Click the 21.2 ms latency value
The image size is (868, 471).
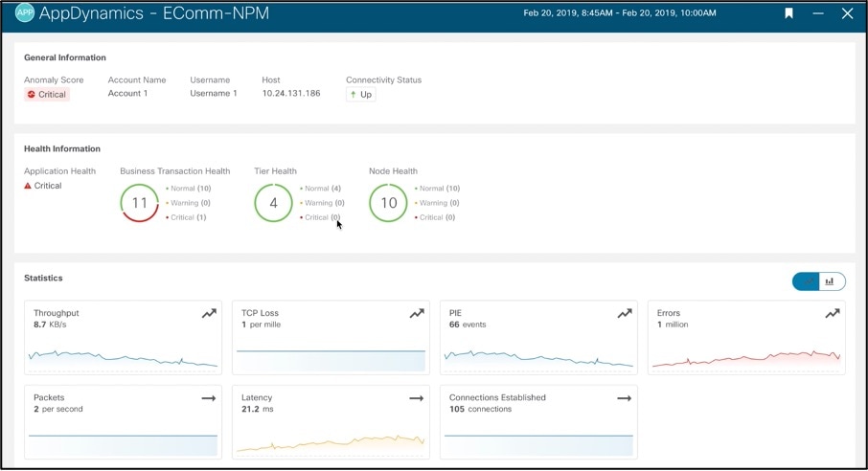click(258, 409)
